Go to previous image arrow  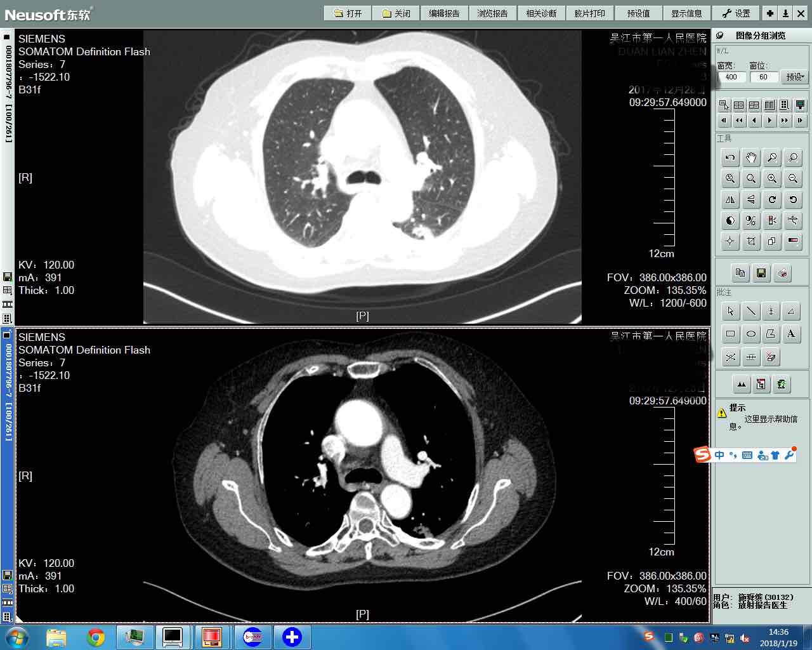754,121
